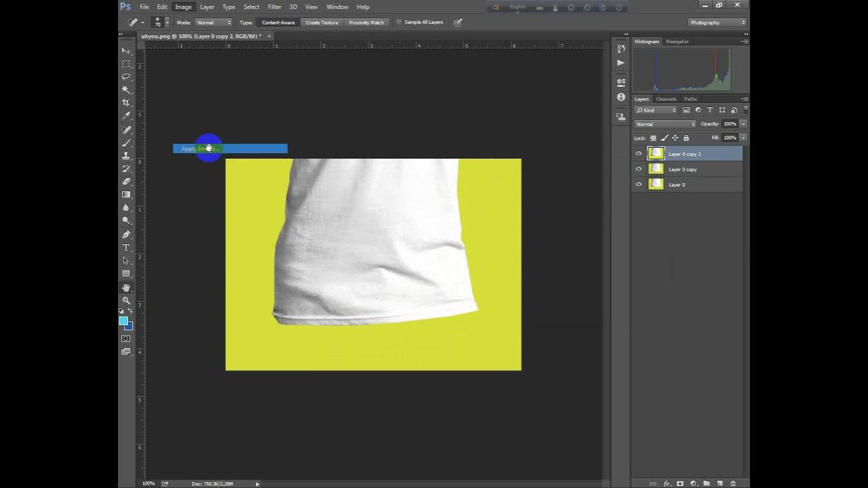
Task: Toggle pressure for size icon in options bar
Action: [458, 22]
